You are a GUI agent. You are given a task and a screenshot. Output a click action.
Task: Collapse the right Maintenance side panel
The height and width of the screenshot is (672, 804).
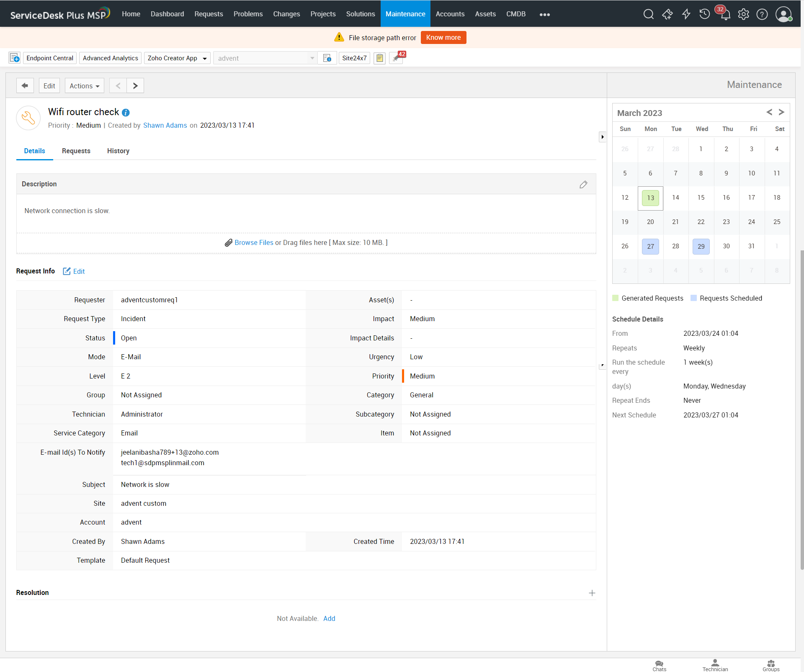click(x=602, y=137)
